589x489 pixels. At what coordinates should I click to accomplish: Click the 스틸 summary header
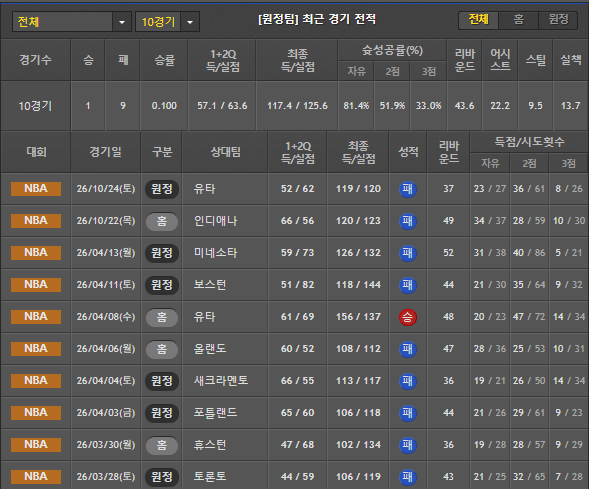[x=535, y=60]
